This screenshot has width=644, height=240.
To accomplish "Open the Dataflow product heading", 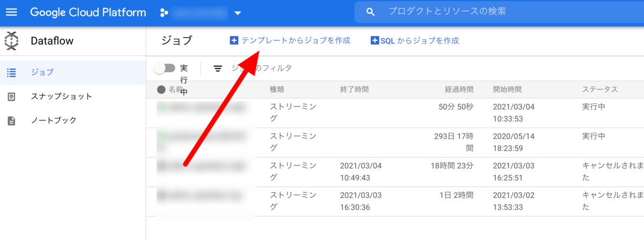I will tap(52, 41).
